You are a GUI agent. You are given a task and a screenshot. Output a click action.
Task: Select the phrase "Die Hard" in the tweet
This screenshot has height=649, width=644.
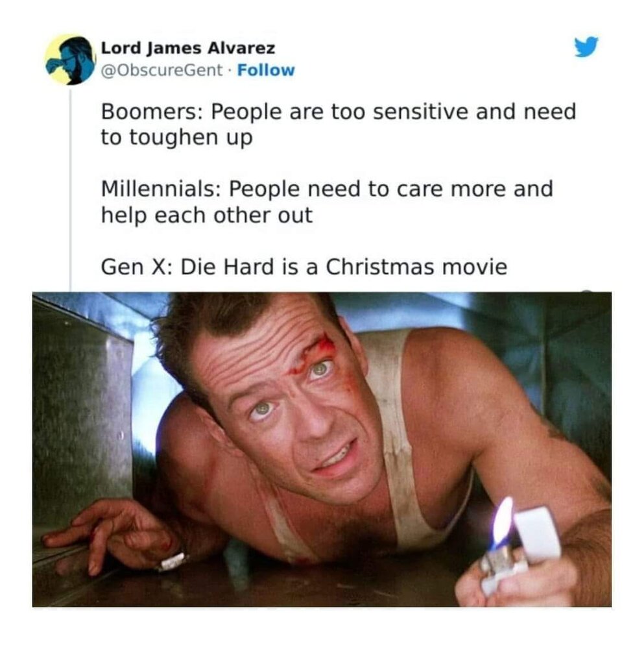[x=228, y=267]
